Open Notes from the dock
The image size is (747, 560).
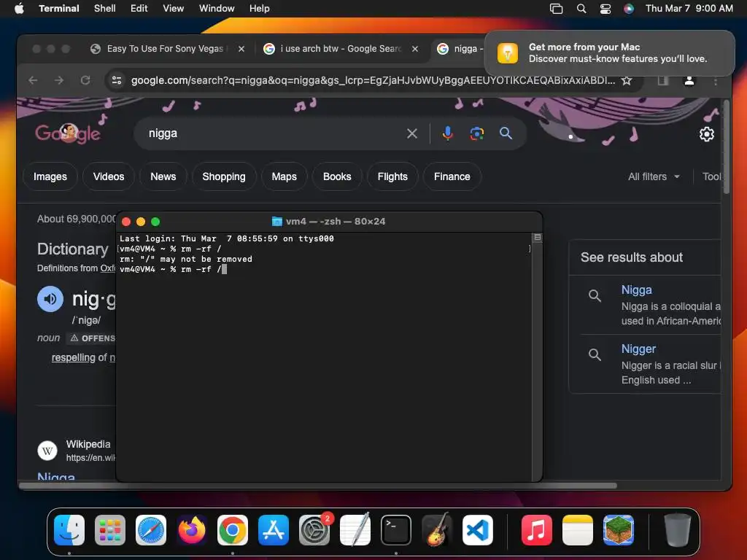[578, 530]
